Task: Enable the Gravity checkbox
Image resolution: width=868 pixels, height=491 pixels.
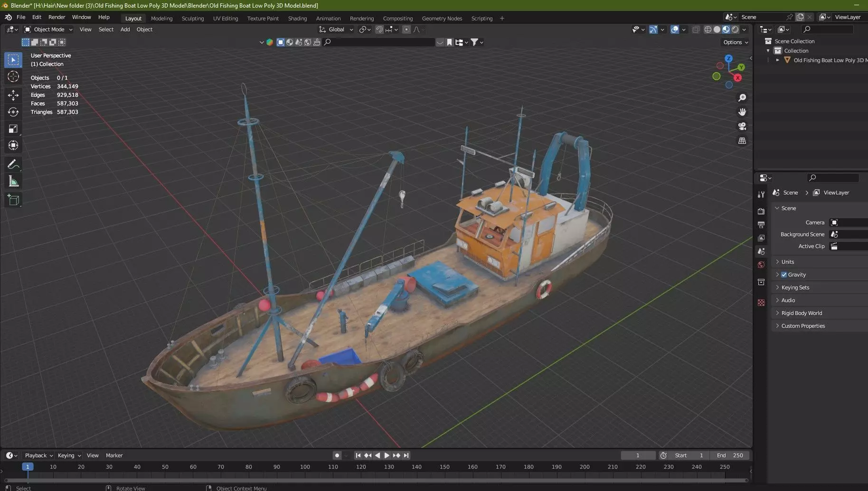Action: click(784, 275)
